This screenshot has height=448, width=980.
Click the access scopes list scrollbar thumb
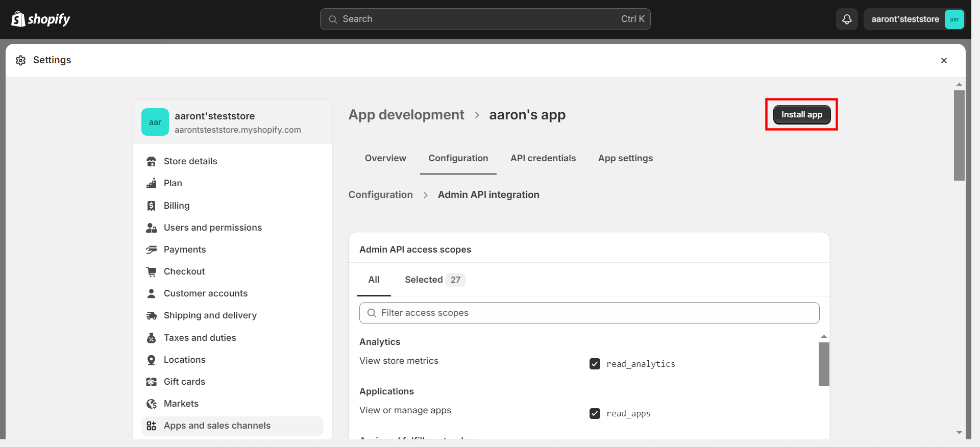click(824, 364)
